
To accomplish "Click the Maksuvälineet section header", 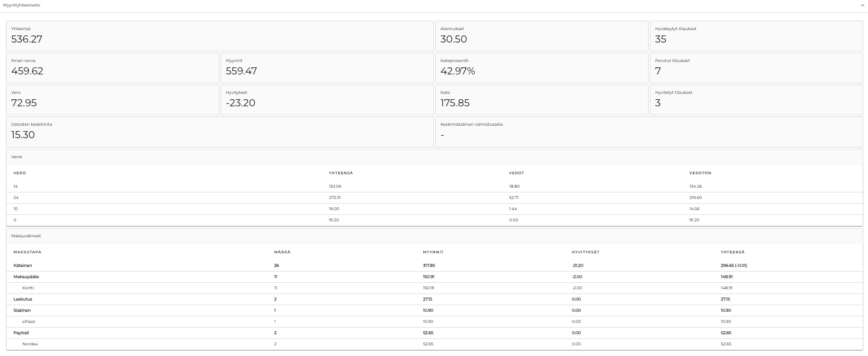I will pyautogui.click(x=27, y=236).
